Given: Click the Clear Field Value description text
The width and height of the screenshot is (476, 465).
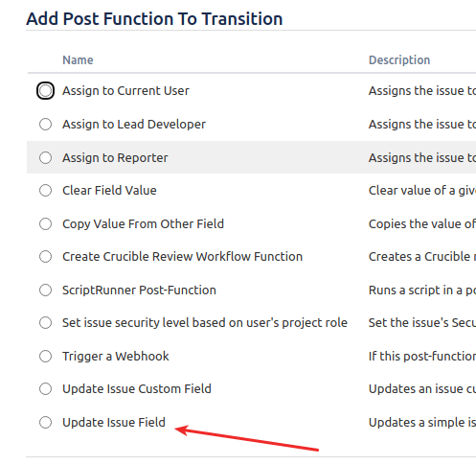Looking at the screenshot, I should 422,191.
